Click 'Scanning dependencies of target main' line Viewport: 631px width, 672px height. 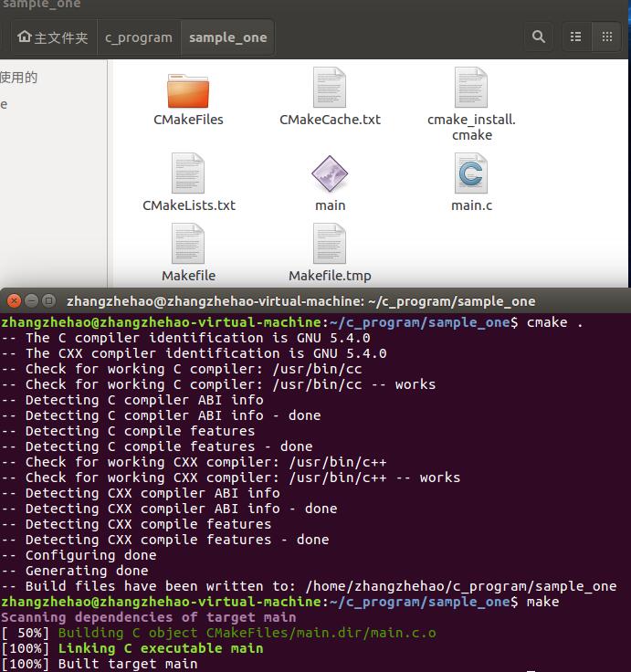pyautogui.click(x=148, y=617)
